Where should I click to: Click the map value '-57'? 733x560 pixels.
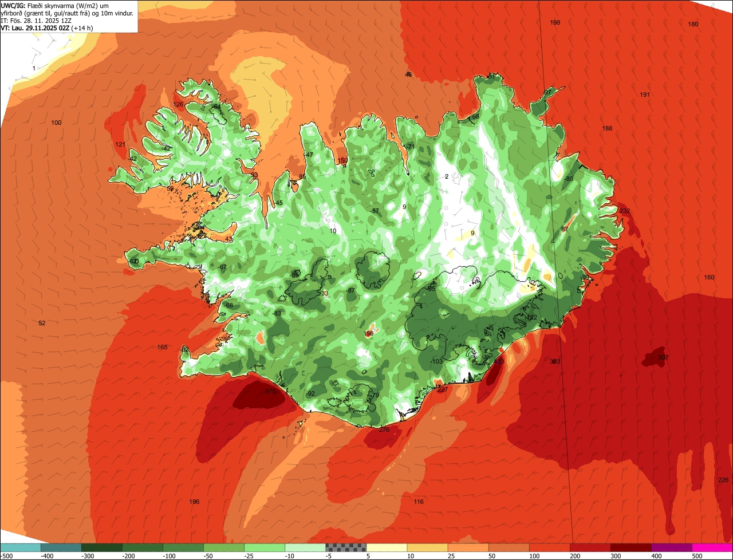pos(375,211)
